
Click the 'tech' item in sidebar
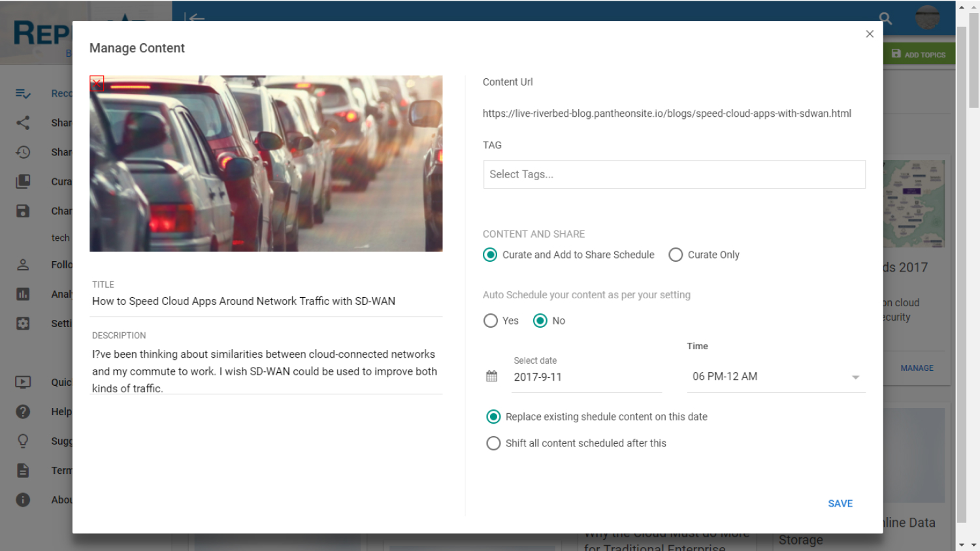60,238
